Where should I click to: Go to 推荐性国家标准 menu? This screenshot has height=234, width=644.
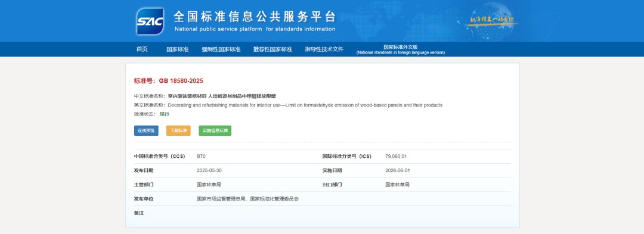[x=273, y=49]
